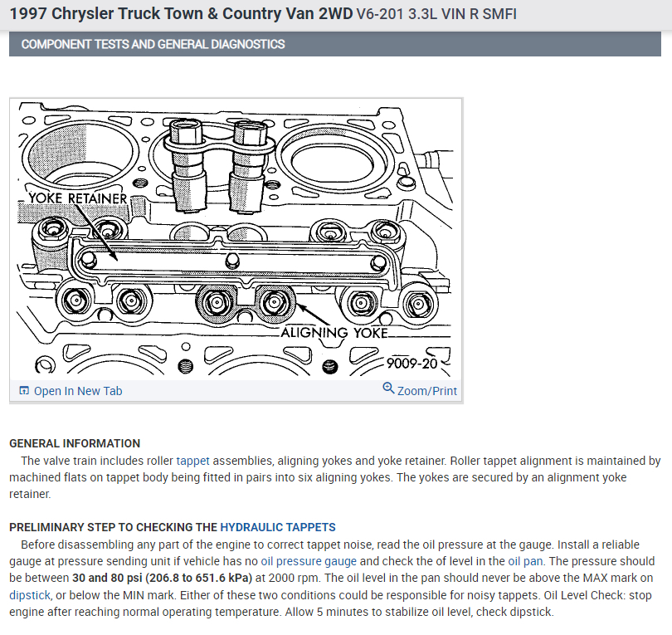Click the magnifier Zoom/Print icon

[x=388, y=388]
